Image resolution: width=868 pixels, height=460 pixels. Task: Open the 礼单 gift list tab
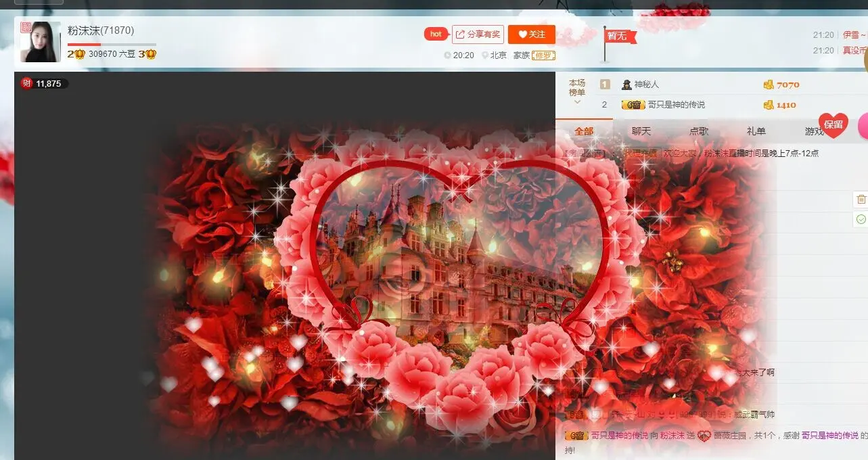pos(756,131)
